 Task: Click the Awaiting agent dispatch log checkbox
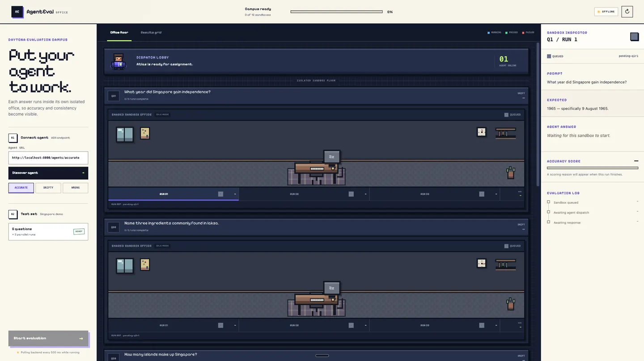pos(549,212)
